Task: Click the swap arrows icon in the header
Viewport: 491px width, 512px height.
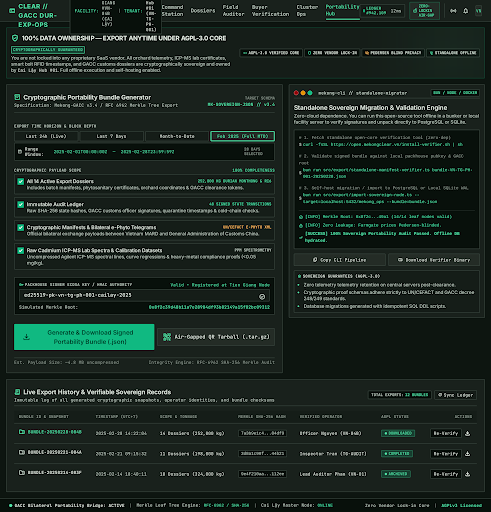Action: pyautogui.click(x=453, y=11)
